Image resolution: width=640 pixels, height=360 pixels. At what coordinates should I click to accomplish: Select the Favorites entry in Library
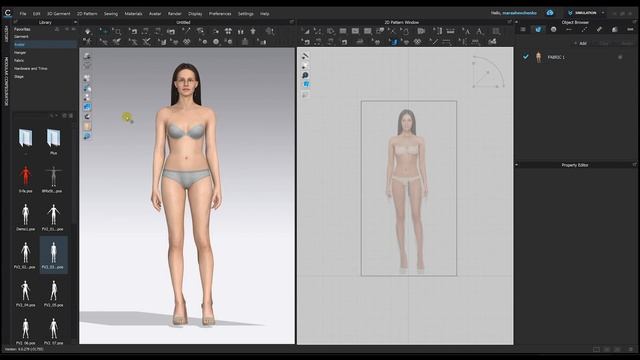click(x=22, y=29)
